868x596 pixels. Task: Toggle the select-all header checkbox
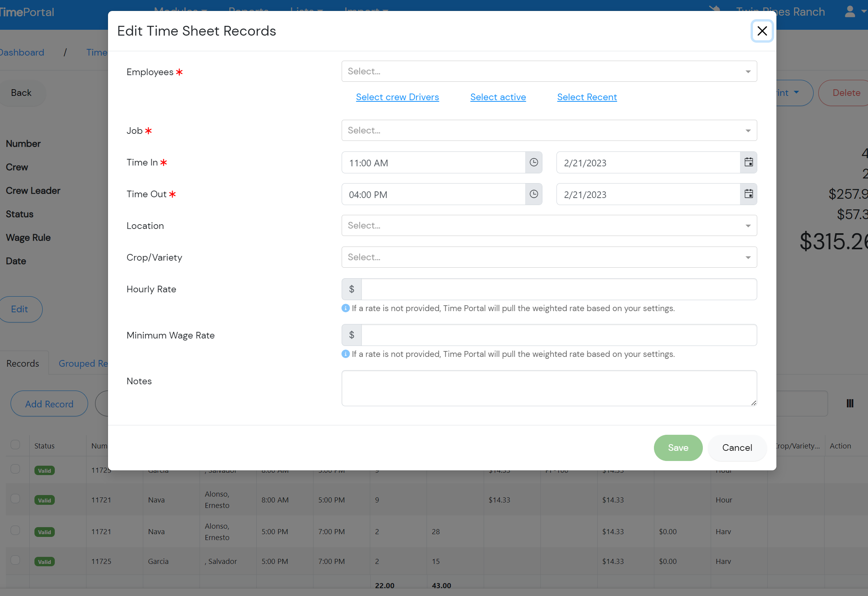point(15,445)
